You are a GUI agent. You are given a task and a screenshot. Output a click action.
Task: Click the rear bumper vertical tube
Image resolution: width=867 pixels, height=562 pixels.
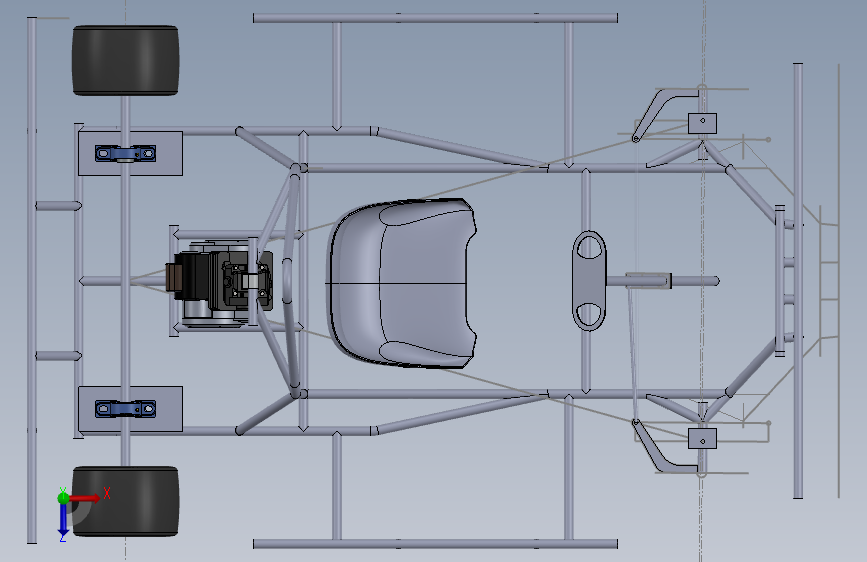tap(32, 280)
